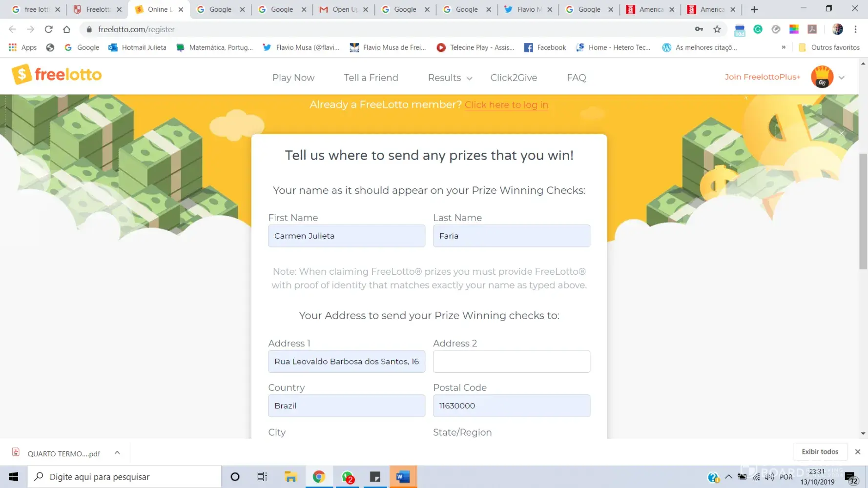Screen dimensions: 868x488
Task: Open the saved passwords key icon
Action: click(699, 29)
